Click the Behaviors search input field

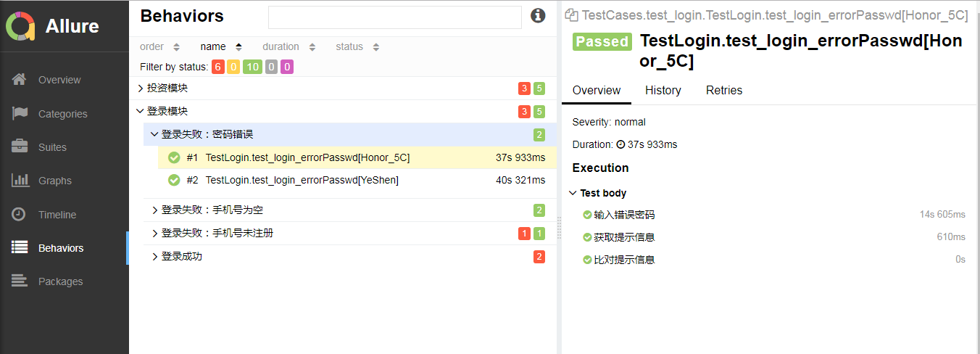(x=394, y=17)
